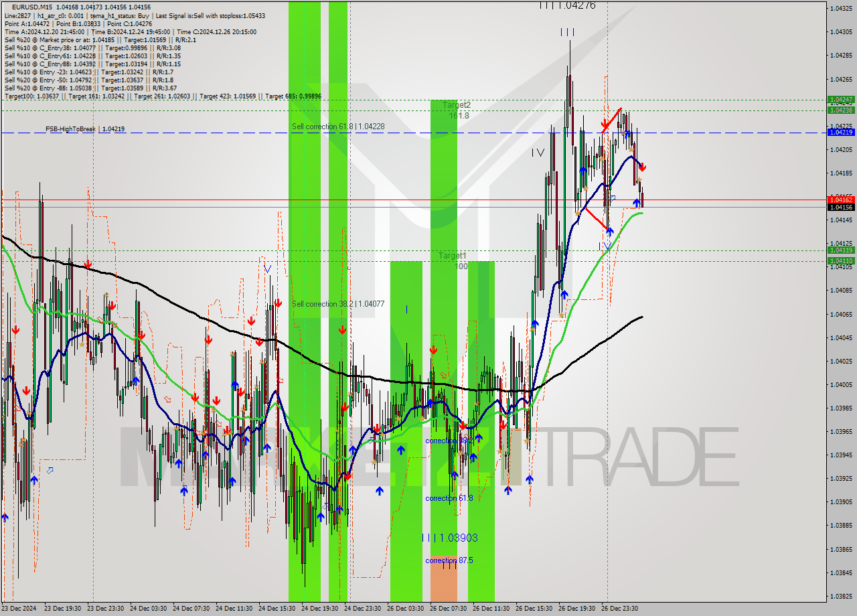The width and height of the screenshot is (857, 616).
Task: Click the 'I I I 1.03903' wave label
Action: click(450, 537)
